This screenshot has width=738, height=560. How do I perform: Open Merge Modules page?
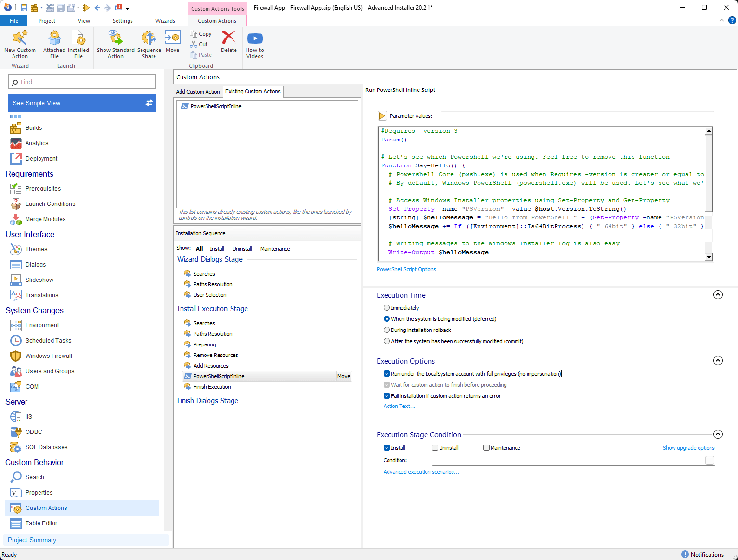click(x=45, y=219)
